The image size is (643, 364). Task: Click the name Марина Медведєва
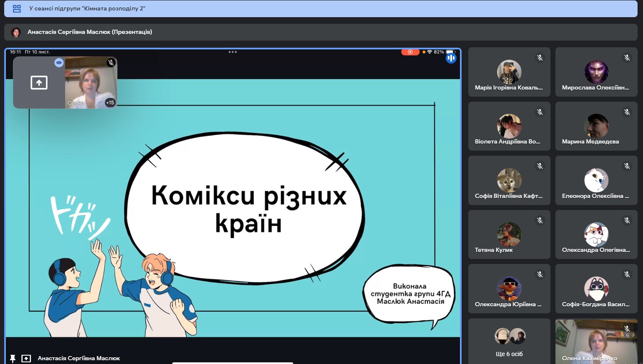(590, 142)
